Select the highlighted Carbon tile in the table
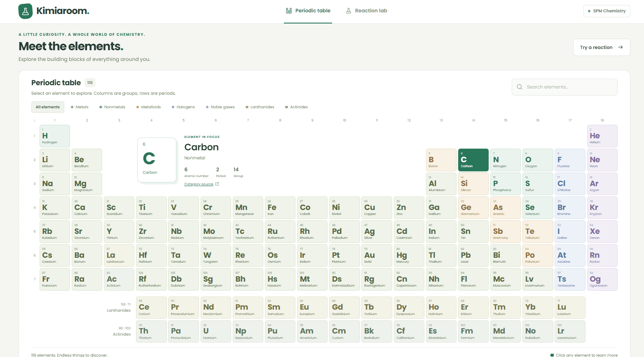This screenshot has height=357, width=644. point(473,160)
